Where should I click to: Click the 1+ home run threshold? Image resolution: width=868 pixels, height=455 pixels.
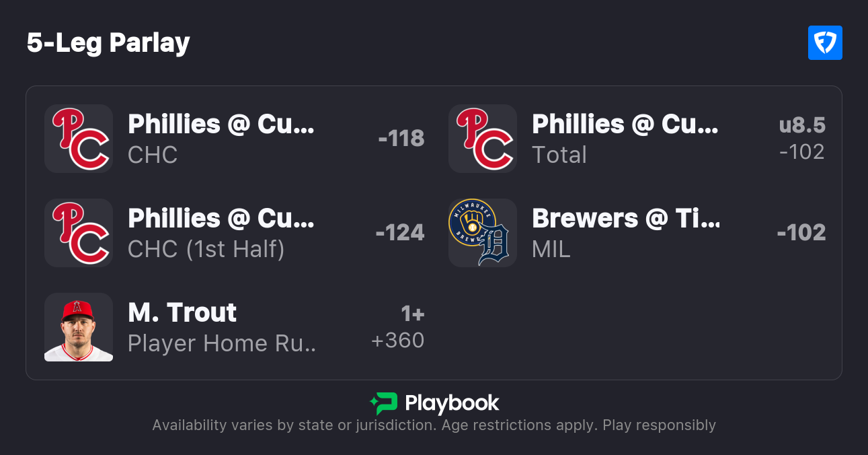point(412,314)
